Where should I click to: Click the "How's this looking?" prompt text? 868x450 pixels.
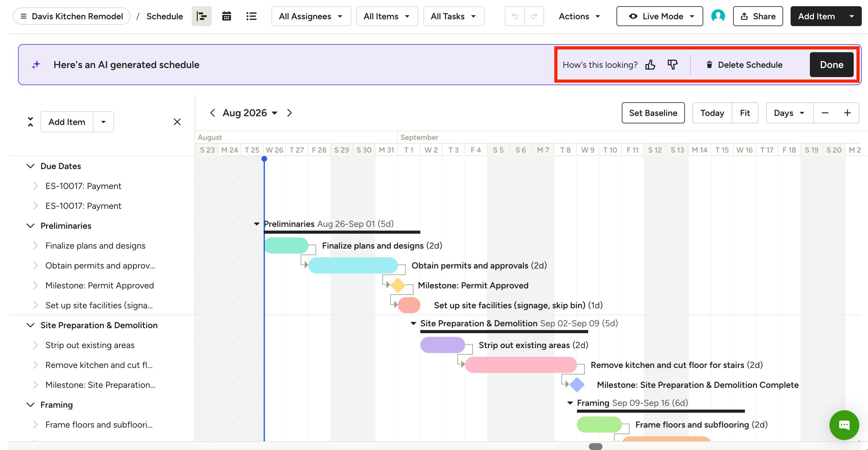point(600,65)
